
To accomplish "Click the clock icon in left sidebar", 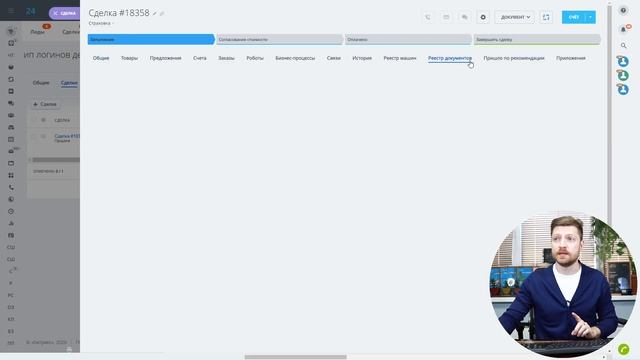I will tap(11, 211).
